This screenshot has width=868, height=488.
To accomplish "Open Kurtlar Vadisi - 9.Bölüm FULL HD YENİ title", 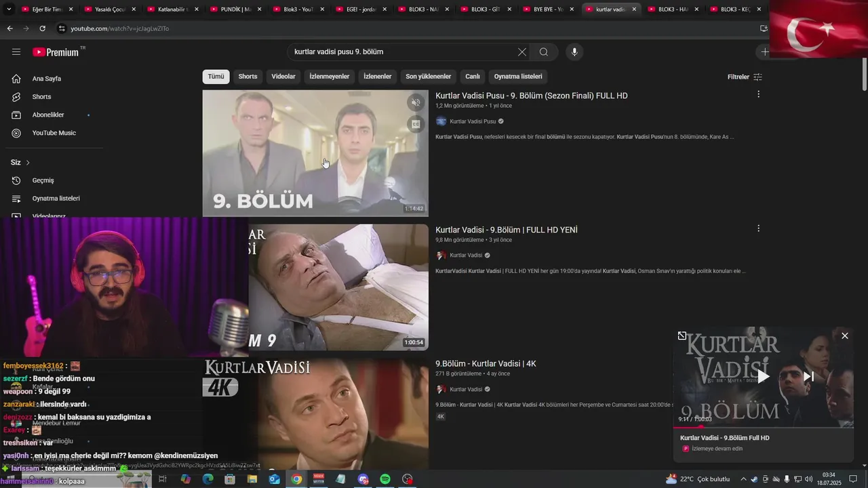I will (507, 230).
